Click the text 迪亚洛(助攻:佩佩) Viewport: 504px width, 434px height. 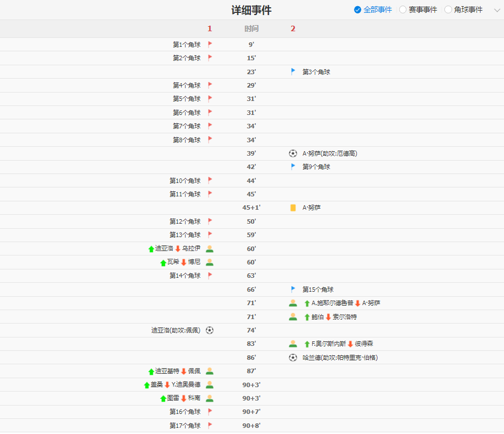[176, 330]
